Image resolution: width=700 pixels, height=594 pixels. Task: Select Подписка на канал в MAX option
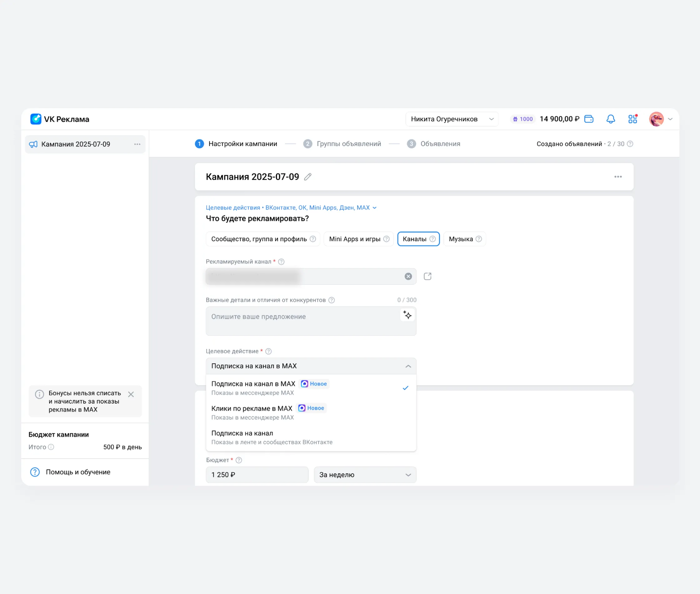tap(311, 388)
